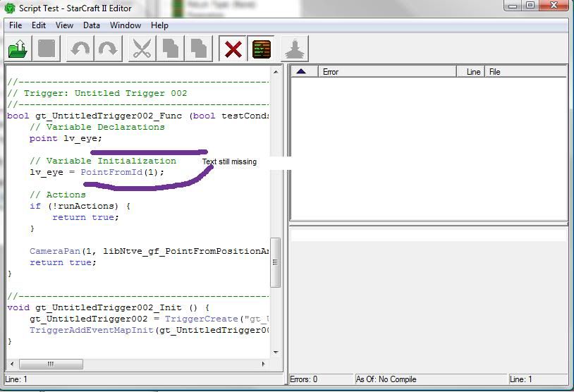Click the grayed-out save icon
Viewport: 574px width, 392px height.
click(x=47, y=49)
